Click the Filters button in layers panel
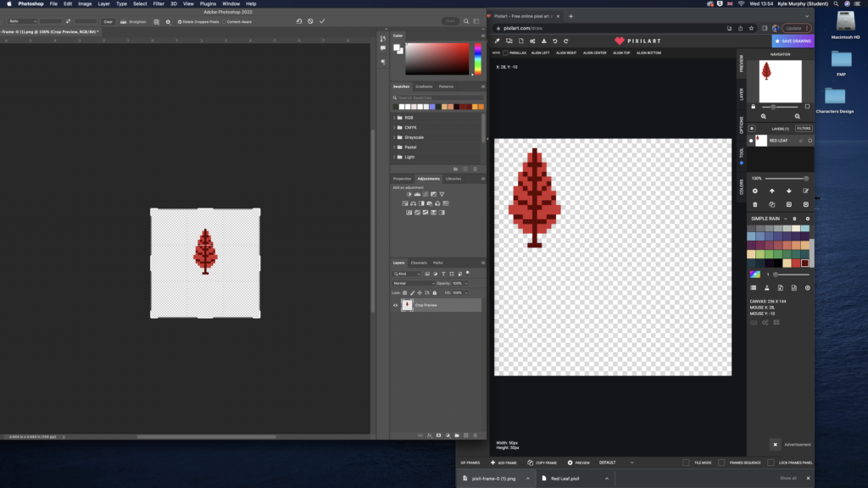The height and width of the screenshot is (488, 868). (x=804, y=129)
